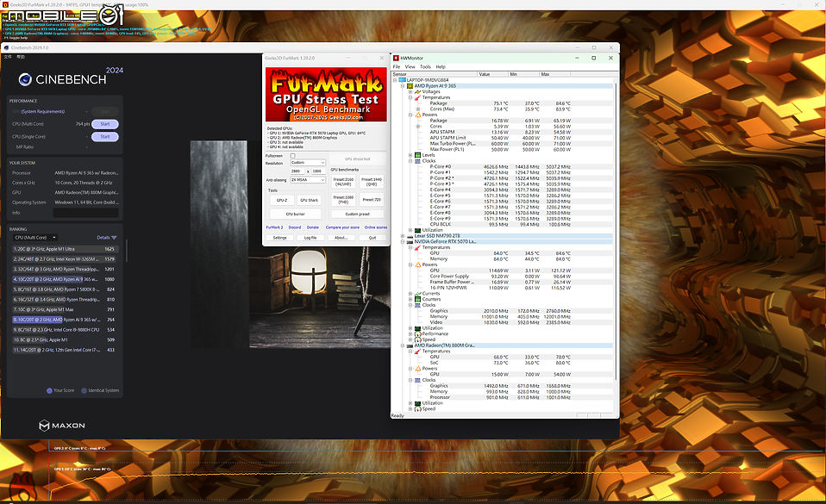Click the Value column header in HWMonitor
Viewport: 826px width, 504px height.
tap(492, 74)
